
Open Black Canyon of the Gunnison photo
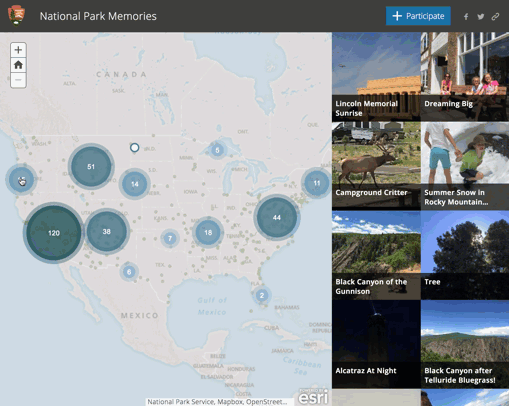(376, 255)
